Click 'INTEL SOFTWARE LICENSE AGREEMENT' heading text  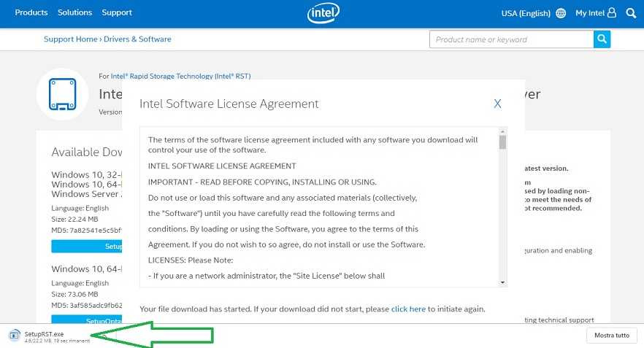222,166
